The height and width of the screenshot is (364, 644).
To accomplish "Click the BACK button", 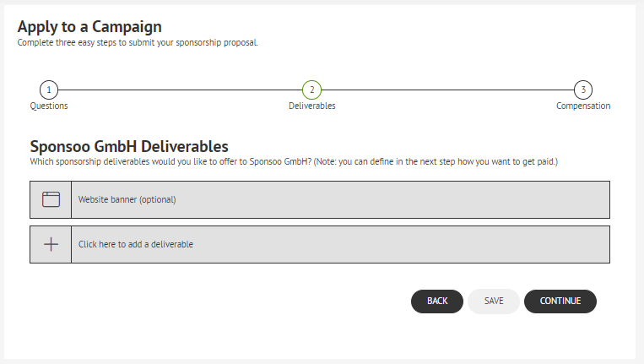I will (437, 302).
